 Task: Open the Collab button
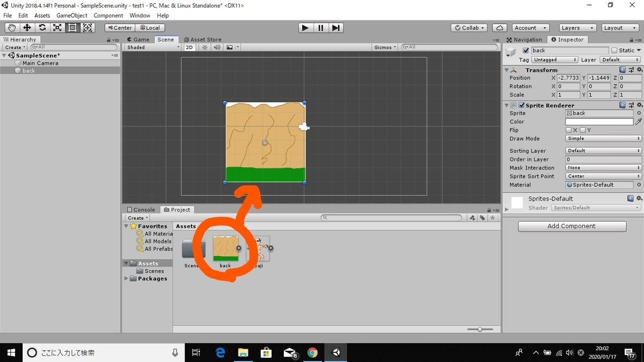pos(469,28)
